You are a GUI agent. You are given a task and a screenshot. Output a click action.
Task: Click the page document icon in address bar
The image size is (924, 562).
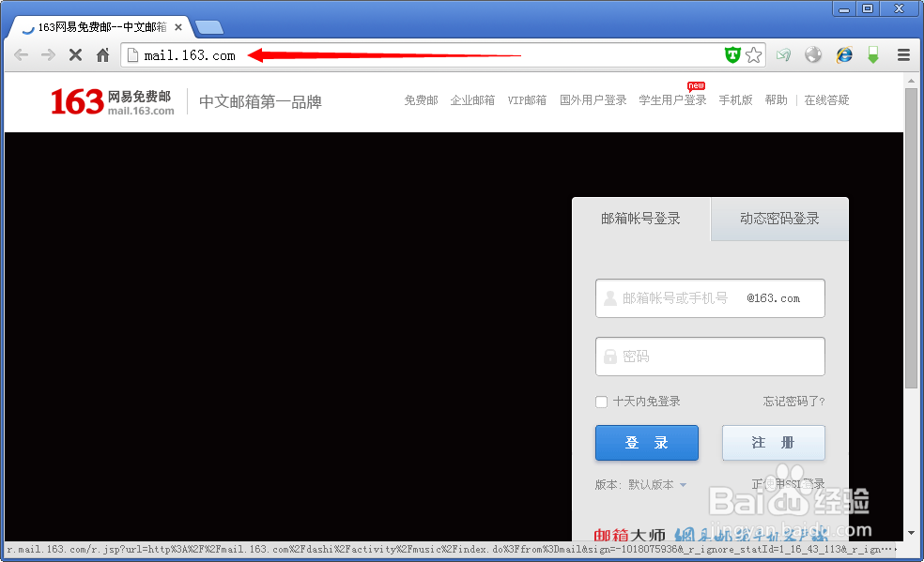click(133, 55)
